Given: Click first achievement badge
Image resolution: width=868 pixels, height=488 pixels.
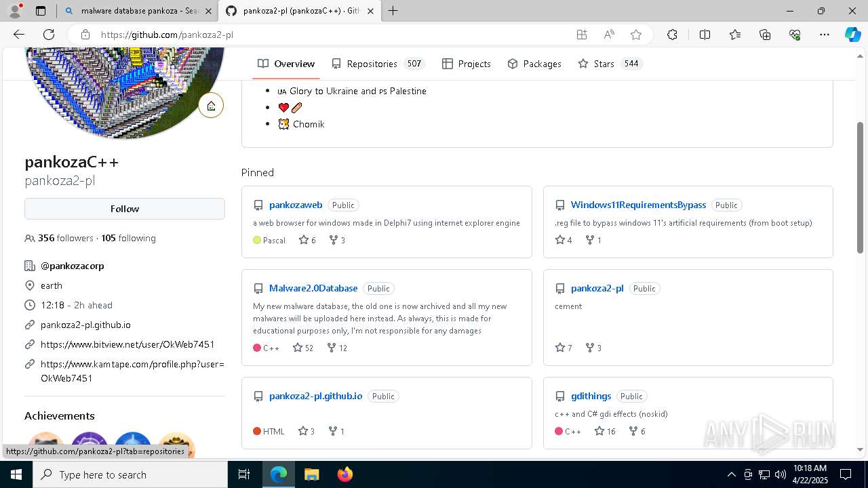Looking at the screenshot, I should click(x=46, y=444).
